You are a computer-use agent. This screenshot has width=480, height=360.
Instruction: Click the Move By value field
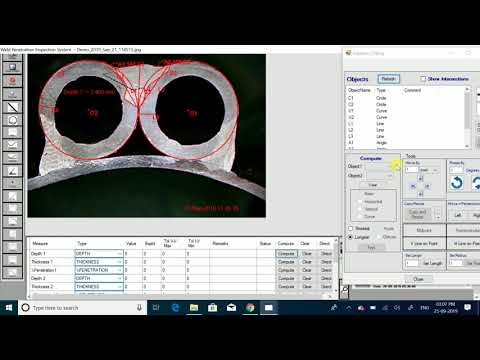coord(411,170)
